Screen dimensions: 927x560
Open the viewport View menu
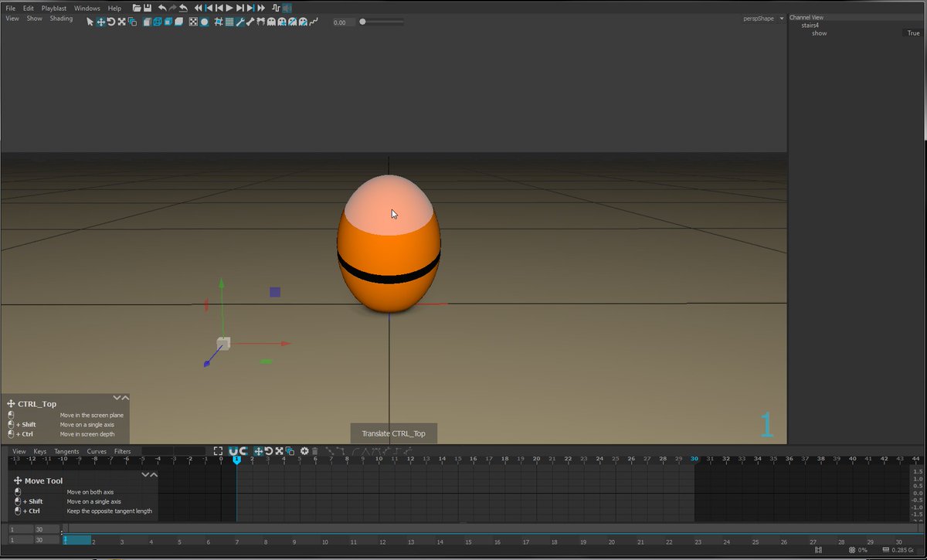pos(12,19)
